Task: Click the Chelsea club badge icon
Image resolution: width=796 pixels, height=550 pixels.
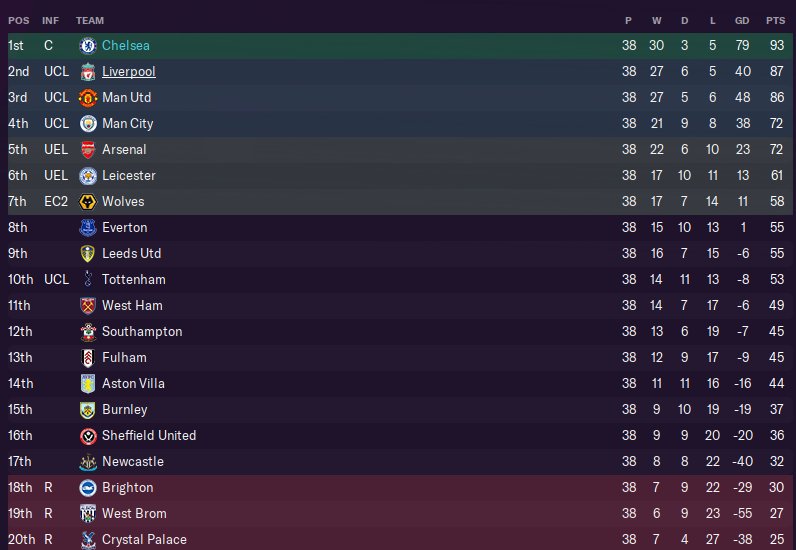Action: [88, 46]
